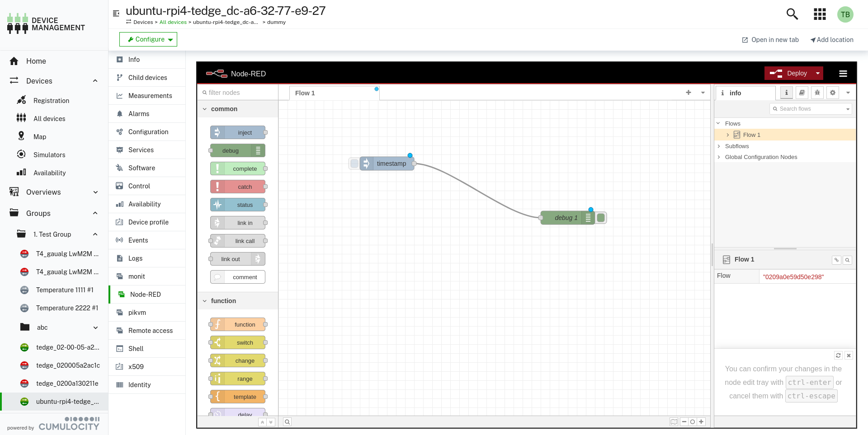Click the Add location link
The width and height of the screenshot is (868, 435).
[x=832, y=40]
